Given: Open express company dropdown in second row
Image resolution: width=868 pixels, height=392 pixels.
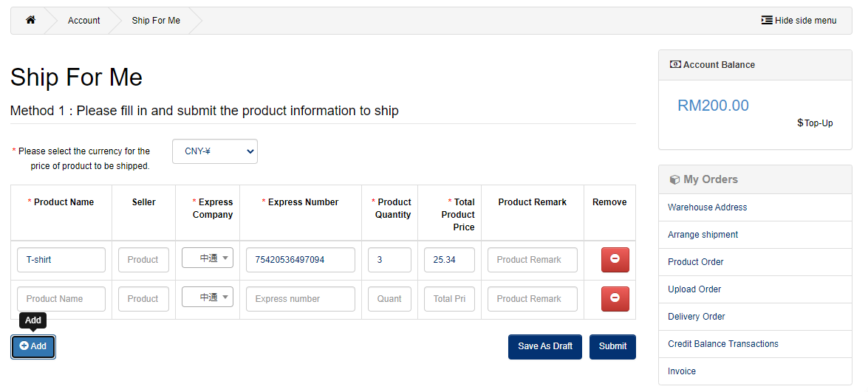Looking at the screenshot, I should tap(208, 298).
